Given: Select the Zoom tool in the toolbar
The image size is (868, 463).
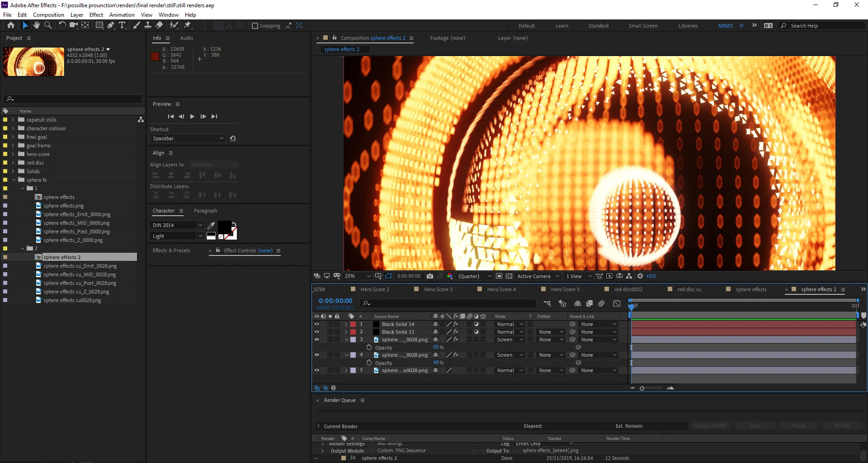Looking at the screenshot, I should [47, 26].
